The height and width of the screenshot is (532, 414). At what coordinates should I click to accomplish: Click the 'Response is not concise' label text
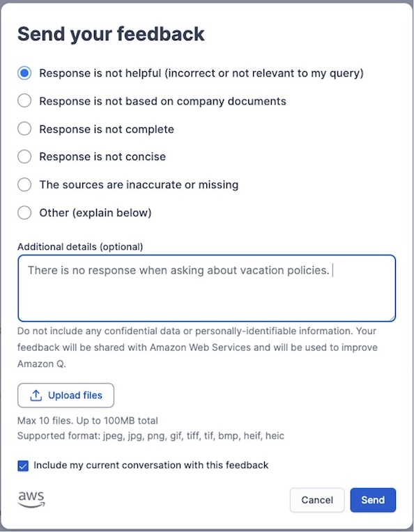coord(102,157)
